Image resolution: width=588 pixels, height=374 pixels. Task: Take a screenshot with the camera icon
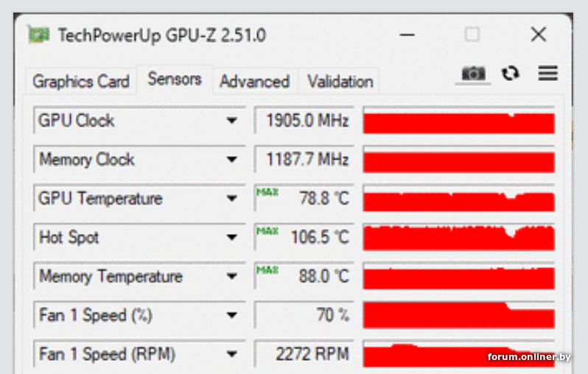473,74
